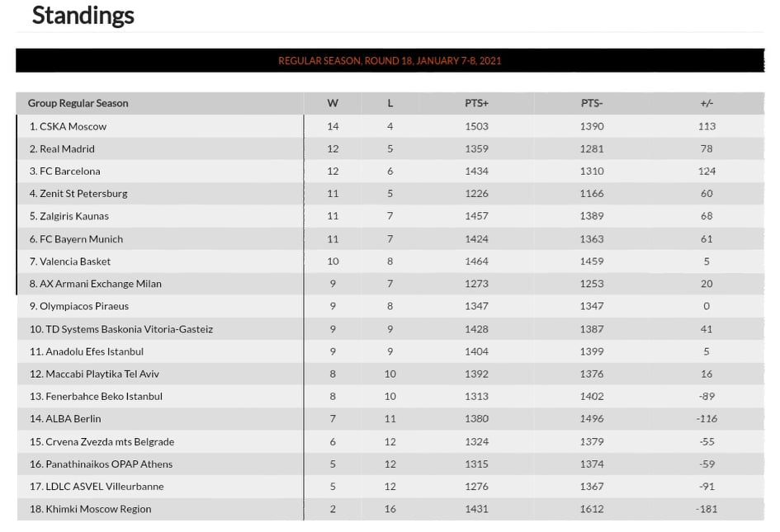The width and height of the screenshot is (780, 532).
Task: Click the W column header
Action: click(333, 103)
